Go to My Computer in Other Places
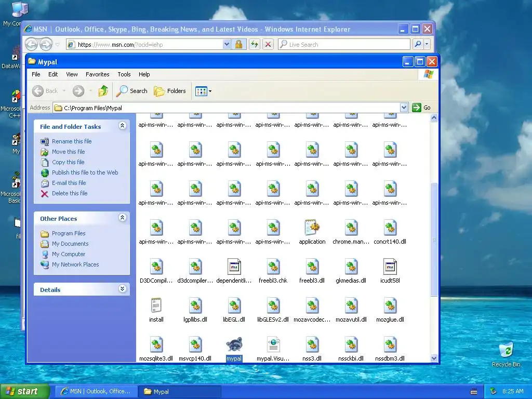Viewport: 532px width, 399px height. [69, 254]
